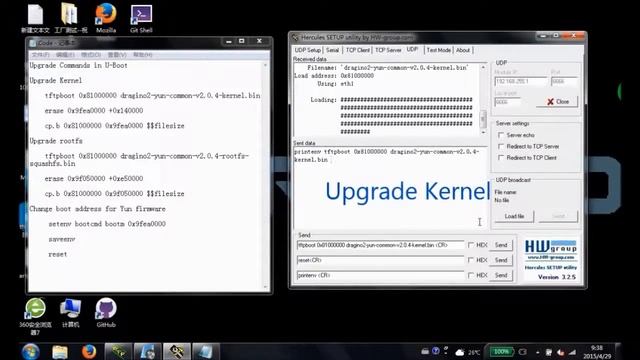Click the Local port input field

[507, 102]
